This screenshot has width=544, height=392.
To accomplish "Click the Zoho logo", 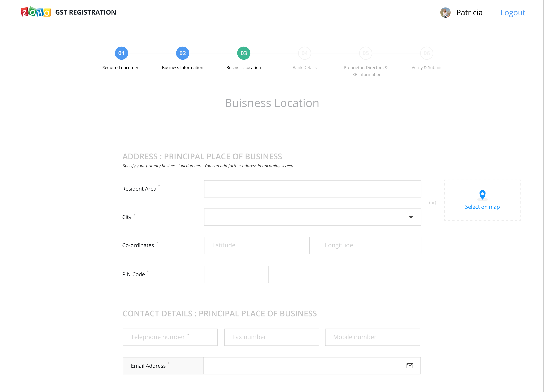I will 36,12.
